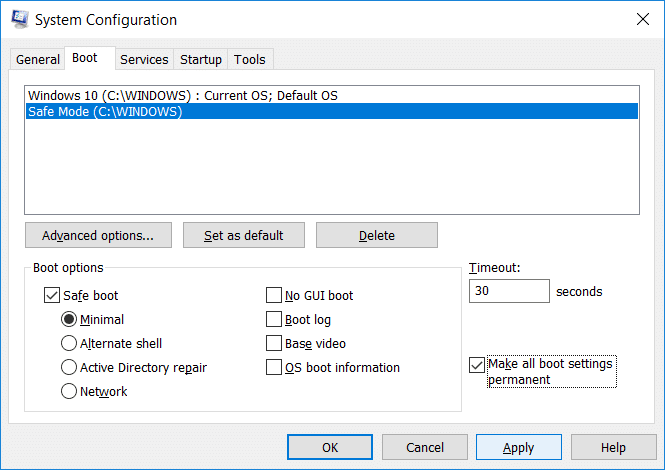Click the Timeout seconds input field
Image resolution: width=665 pixels, height=470 pixels.
508,292
